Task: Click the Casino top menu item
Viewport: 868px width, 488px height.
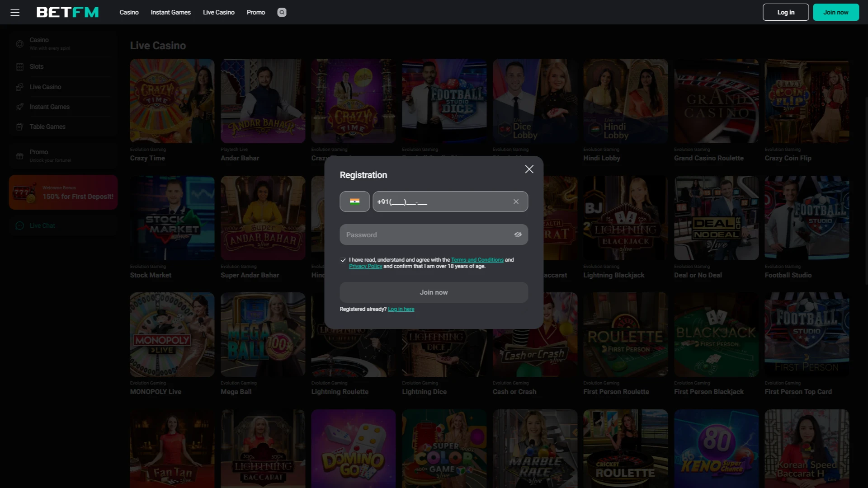Action: [x=129, y=12]
